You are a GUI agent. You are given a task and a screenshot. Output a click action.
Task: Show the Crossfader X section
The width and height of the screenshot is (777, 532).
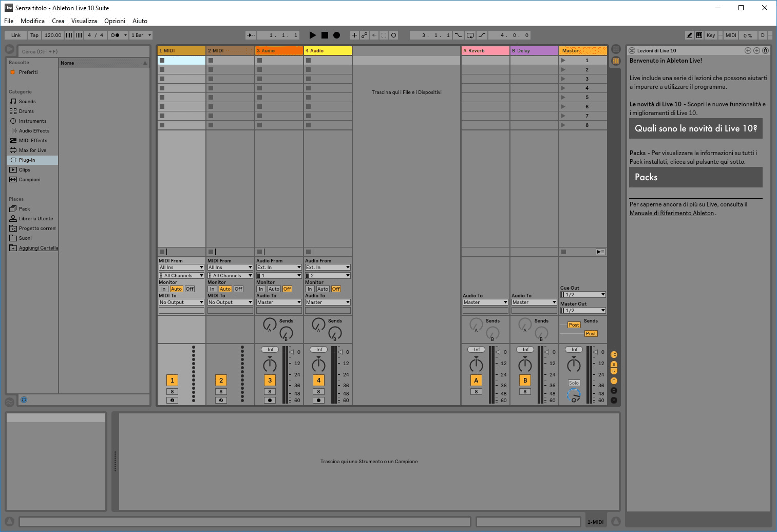pyautogui.click(x=614, y=400)
